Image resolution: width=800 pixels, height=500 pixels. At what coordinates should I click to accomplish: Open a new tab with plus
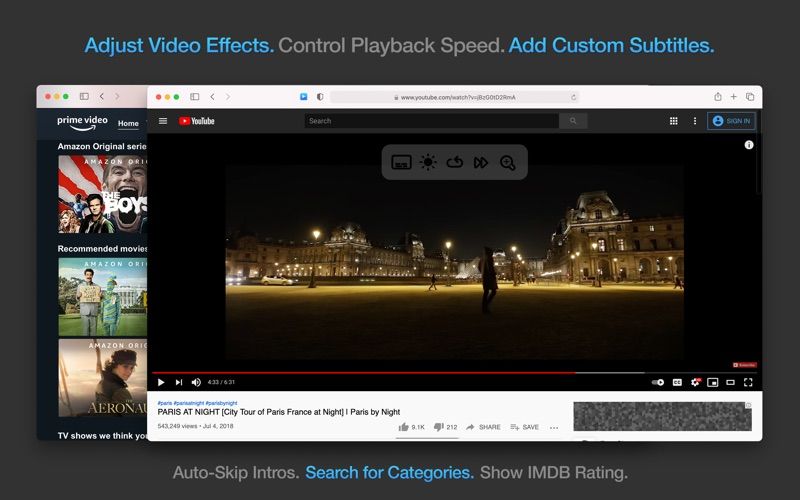(734, 96)
